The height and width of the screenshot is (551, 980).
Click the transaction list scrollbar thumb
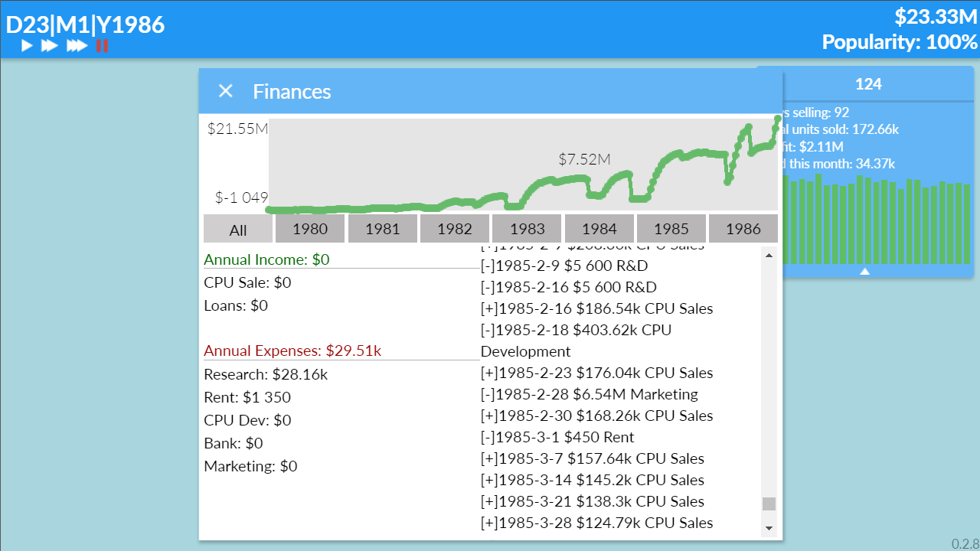(x=769, y=504)
